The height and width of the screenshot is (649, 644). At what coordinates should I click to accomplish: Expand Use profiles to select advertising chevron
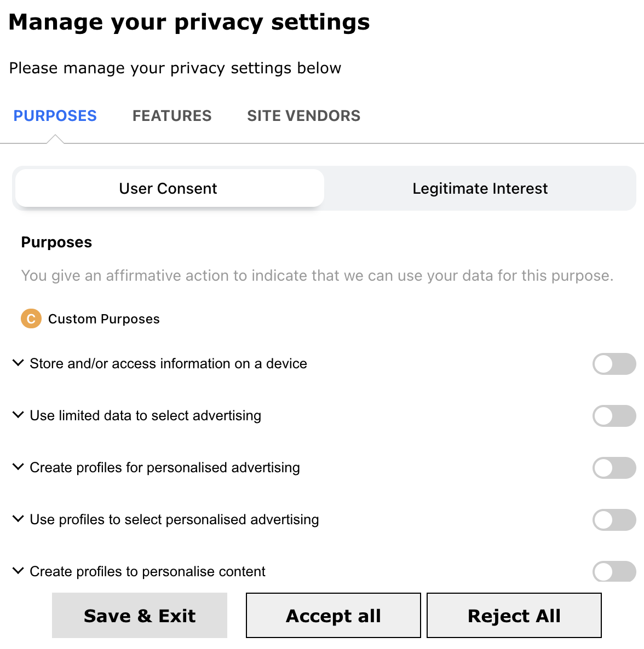18,519
